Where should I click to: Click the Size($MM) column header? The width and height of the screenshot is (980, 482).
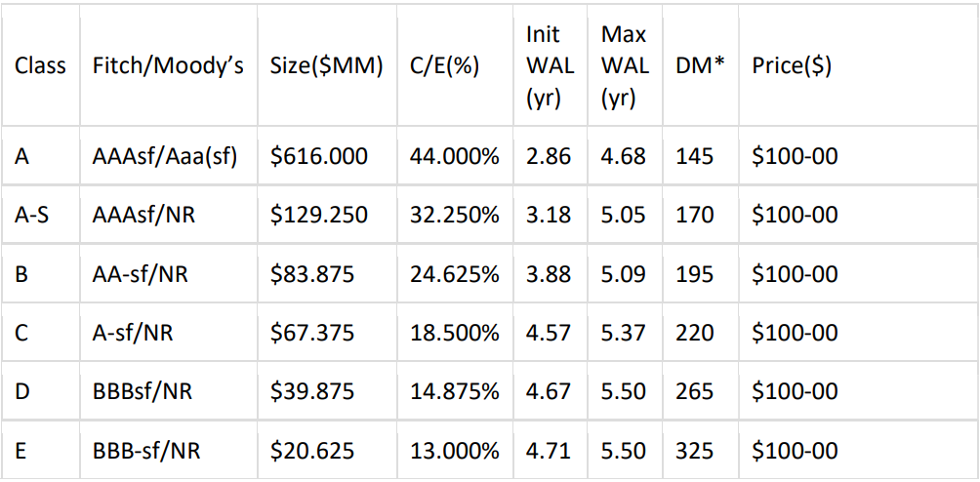[327, 66]
